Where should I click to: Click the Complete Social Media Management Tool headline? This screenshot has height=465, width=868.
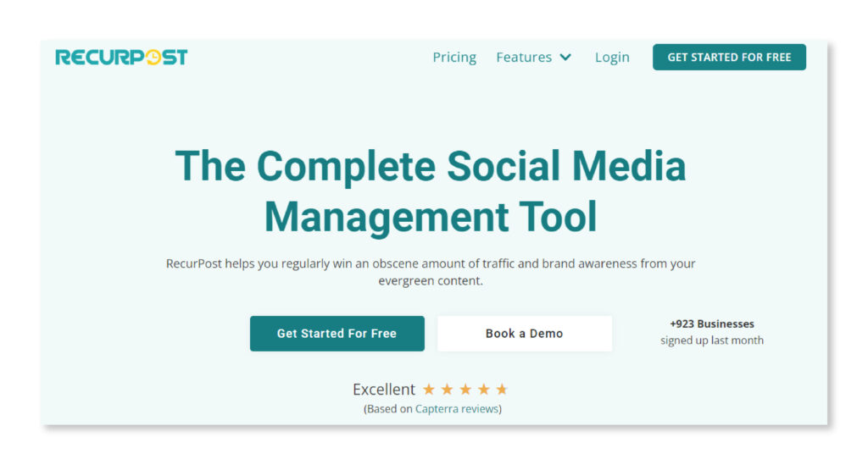click(431, 191)
